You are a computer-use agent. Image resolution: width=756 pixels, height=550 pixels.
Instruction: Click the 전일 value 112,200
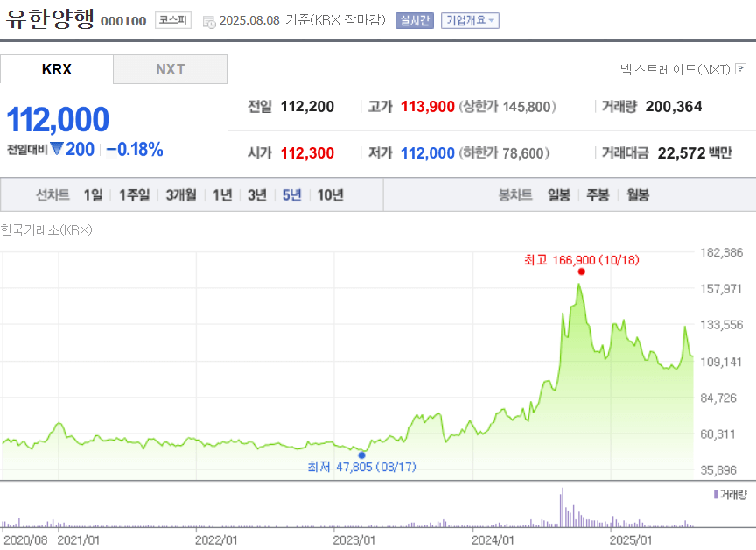coord(307,106)
